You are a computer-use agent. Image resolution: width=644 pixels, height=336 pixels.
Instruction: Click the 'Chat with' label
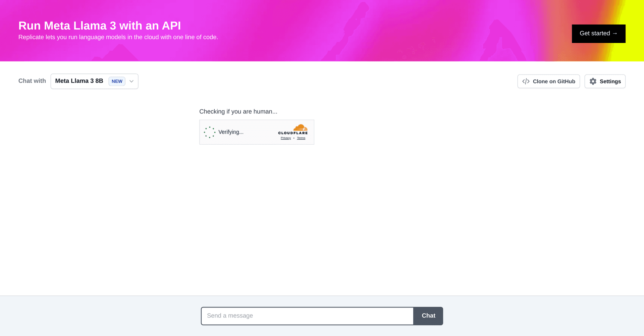[x=32, y=81]
